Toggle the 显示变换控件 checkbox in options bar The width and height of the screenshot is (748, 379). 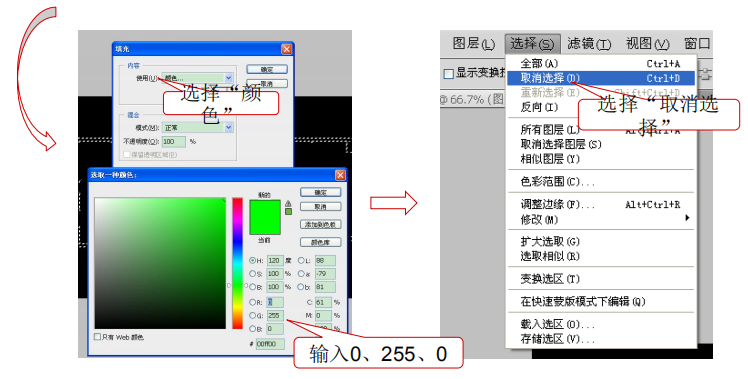click(448, 74)
